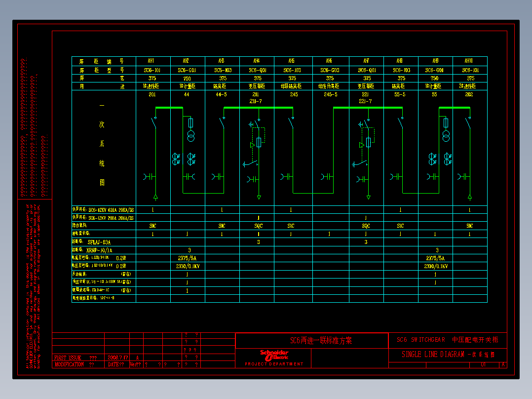The image size is (532, 399).
Task: Click the PROJECT DEPARTMENT text
Action: point(274,364)
